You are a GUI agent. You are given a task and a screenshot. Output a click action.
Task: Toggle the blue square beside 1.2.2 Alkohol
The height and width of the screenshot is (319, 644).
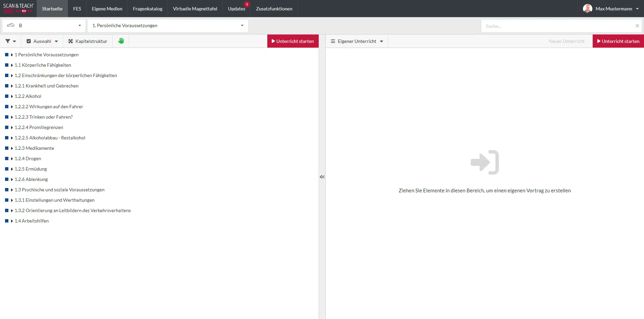point(7,96)
